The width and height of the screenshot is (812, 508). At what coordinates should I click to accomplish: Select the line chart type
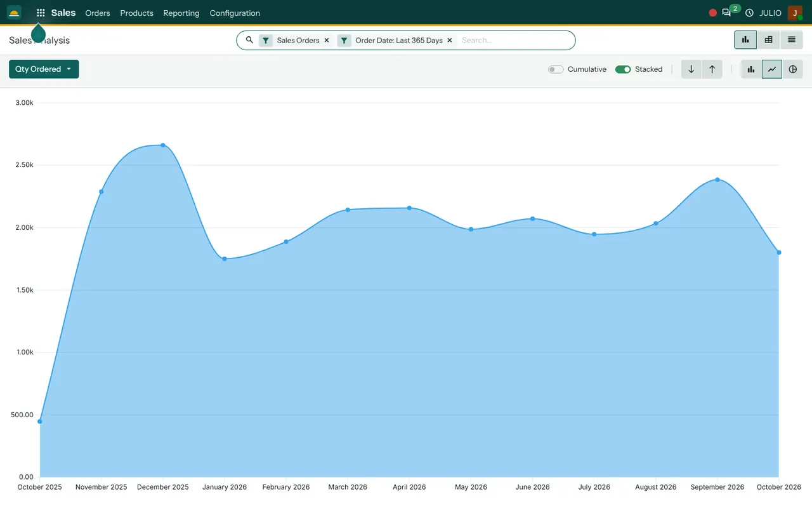click(772, 69)
